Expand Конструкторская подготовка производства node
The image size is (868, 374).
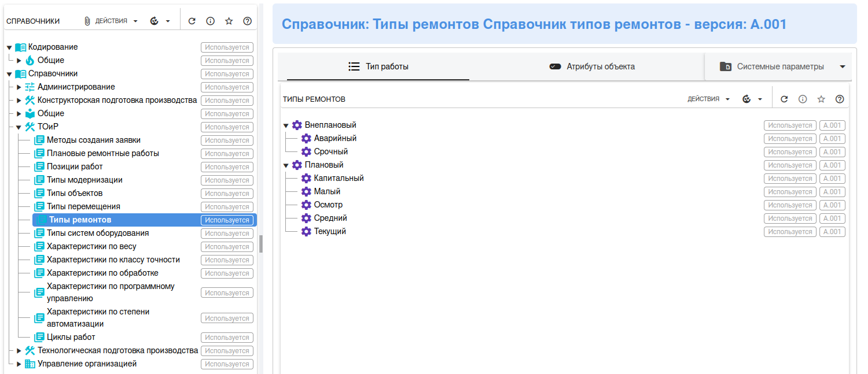(x=19, y=101)
